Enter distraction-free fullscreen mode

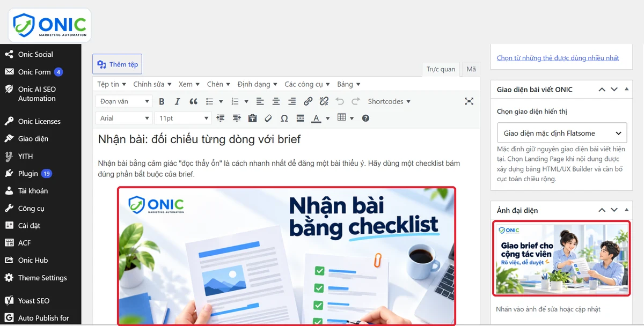click(x=469, y=101)
